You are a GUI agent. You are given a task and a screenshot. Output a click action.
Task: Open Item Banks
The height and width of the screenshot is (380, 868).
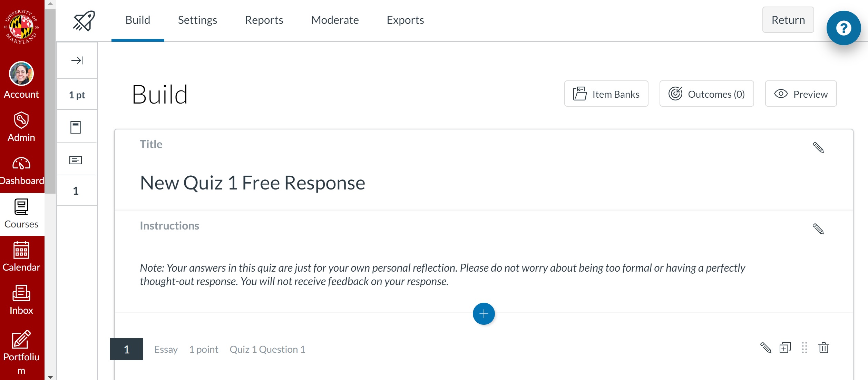click(x=606, y=94)
